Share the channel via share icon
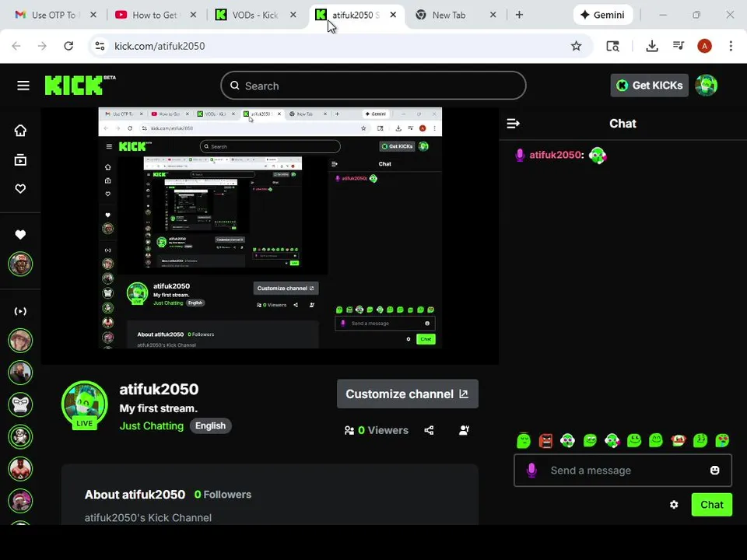 click(429, 430)
